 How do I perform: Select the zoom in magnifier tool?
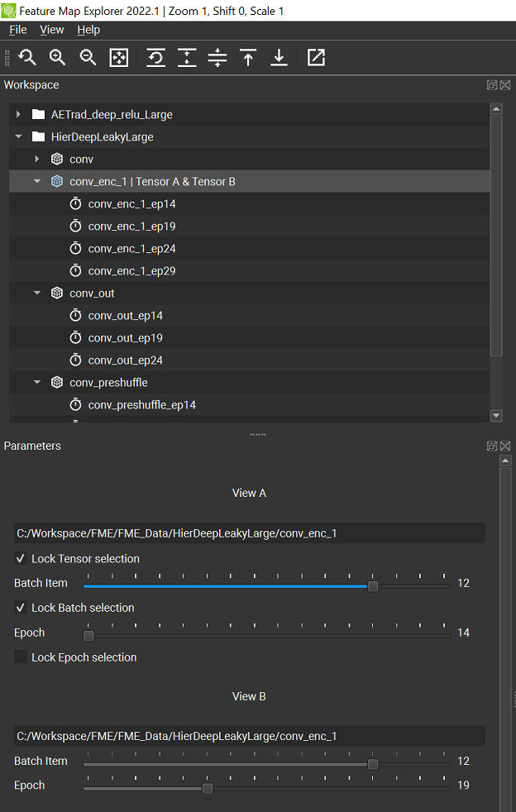[x=57, y=57]
